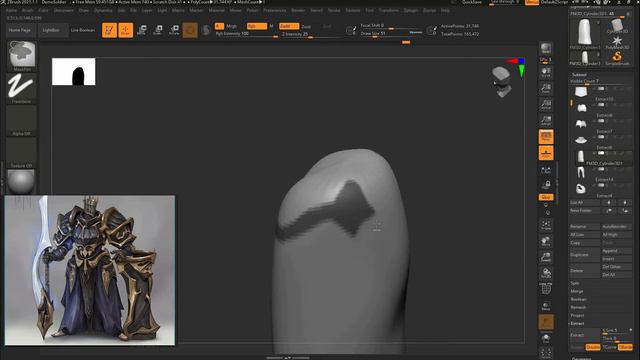640x360 pixels.
Task: Adjust the Z Intensity slider
Action: point(311,35)
